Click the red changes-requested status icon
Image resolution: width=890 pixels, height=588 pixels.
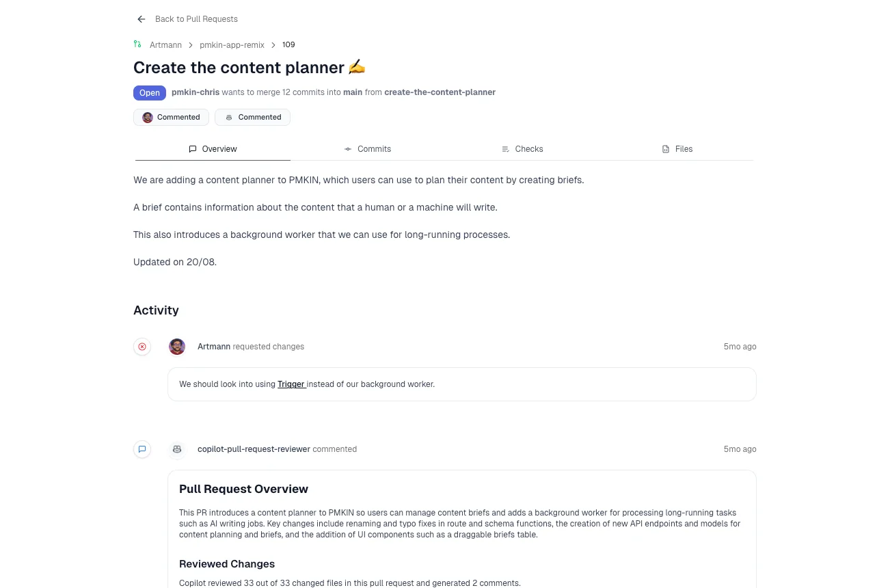(142, 347)
